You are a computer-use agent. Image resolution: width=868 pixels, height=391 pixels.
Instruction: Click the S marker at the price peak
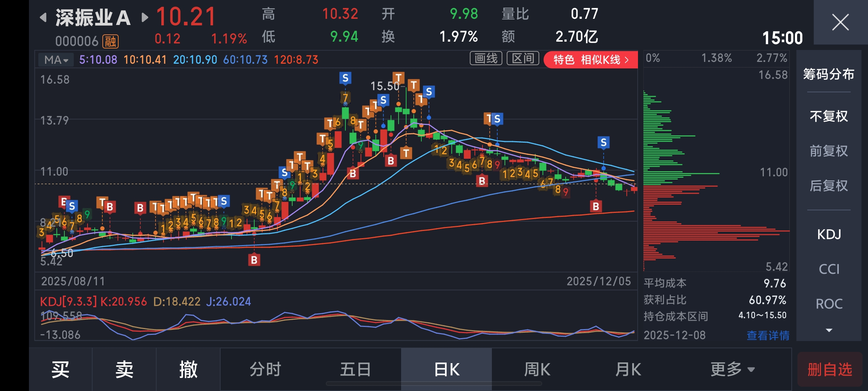[345, 78]
